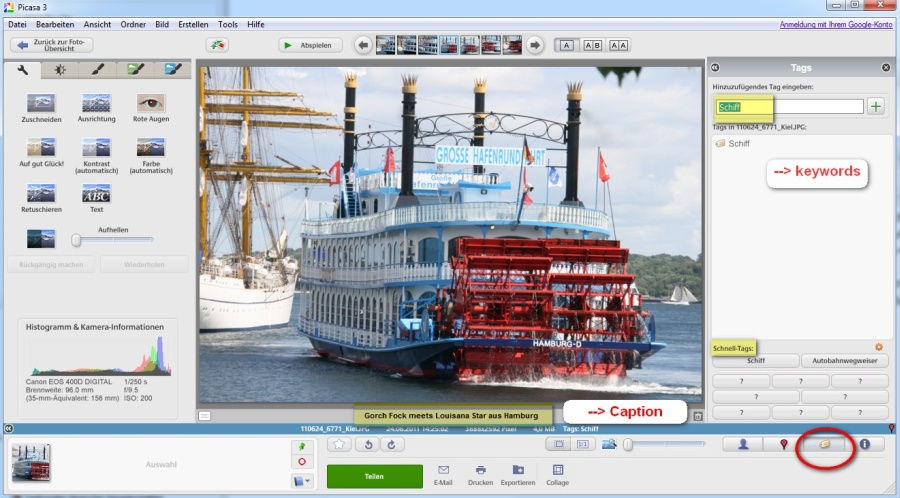Screen dimensions: 900x498
Task: Switch to the single brush effects tab
Action: (x=98, y=70)
